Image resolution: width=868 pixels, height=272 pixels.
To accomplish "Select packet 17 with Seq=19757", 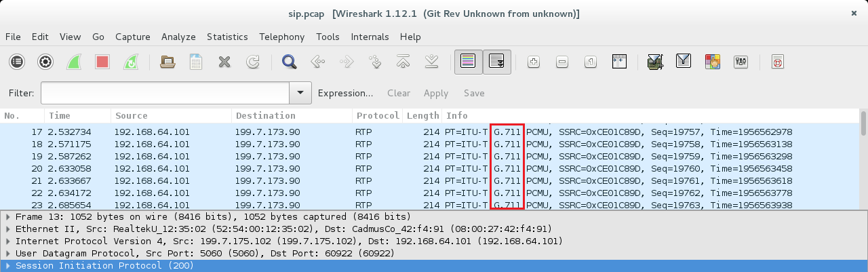I will pyautogui.click(x=429, y=131).
